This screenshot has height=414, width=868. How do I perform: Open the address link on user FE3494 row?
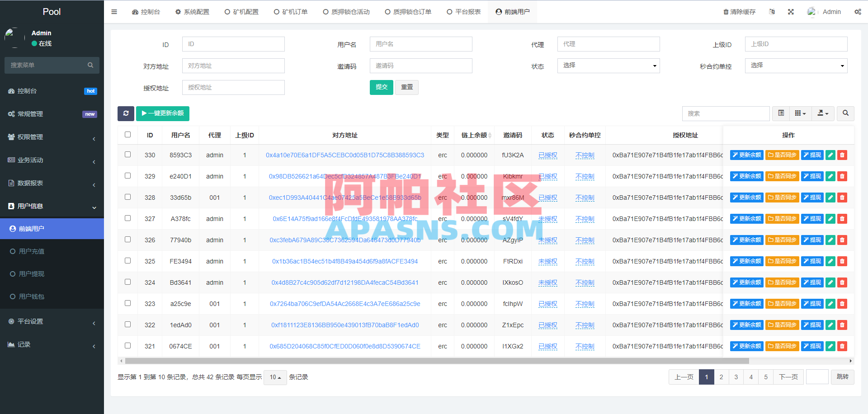click(x=344, y=261)
